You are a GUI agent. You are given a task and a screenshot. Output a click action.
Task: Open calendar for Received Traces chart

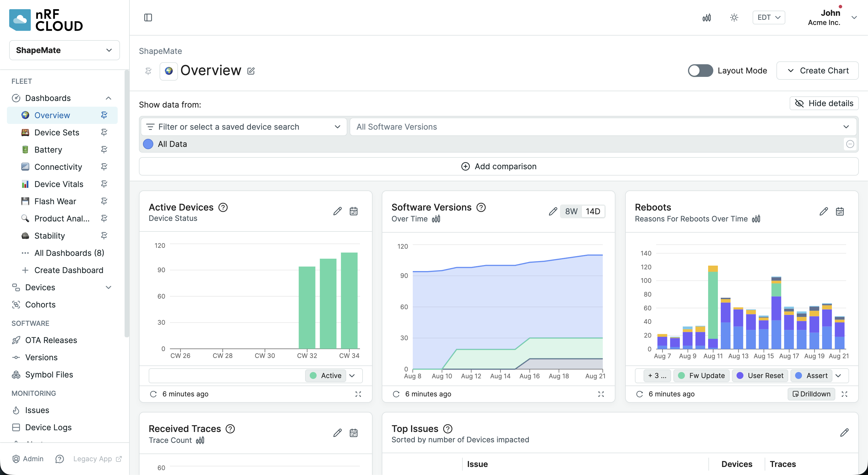(x=353, y=433)
